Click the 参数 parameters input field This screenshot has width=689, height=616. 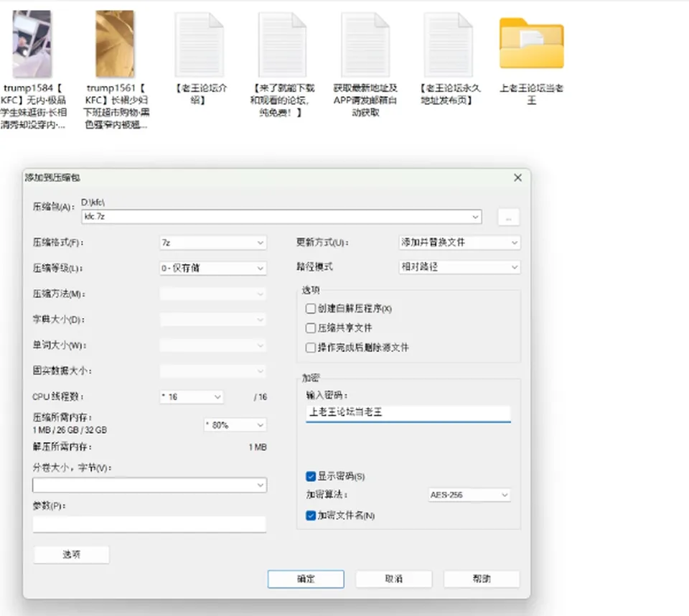[149, 525]
